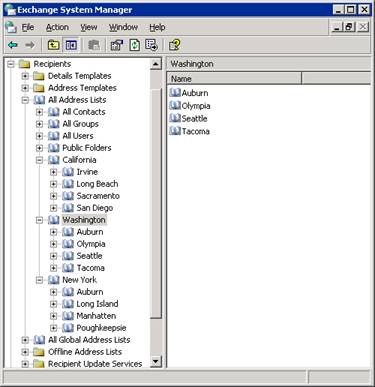Collapse the New York node

pos(39,280)
